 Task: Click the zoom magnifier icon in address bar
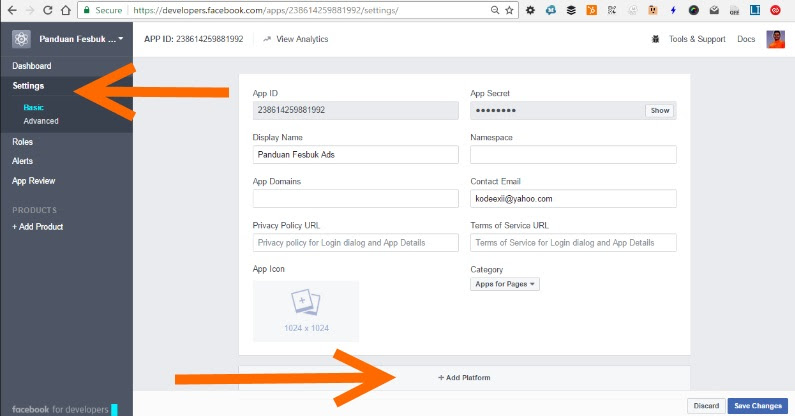point(495,10)
